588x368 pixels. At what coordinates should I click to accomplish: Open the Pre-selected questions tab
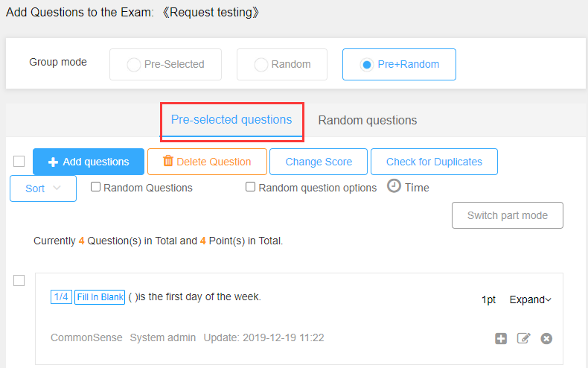(x=231, y=120)
